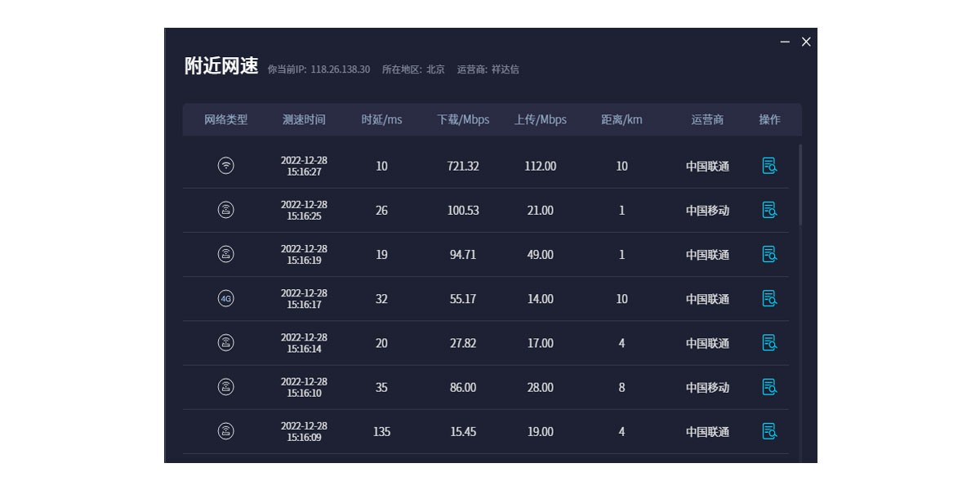The image size is (980, 490).
Task: Click latency value 135
Action: tap(381, 430)
